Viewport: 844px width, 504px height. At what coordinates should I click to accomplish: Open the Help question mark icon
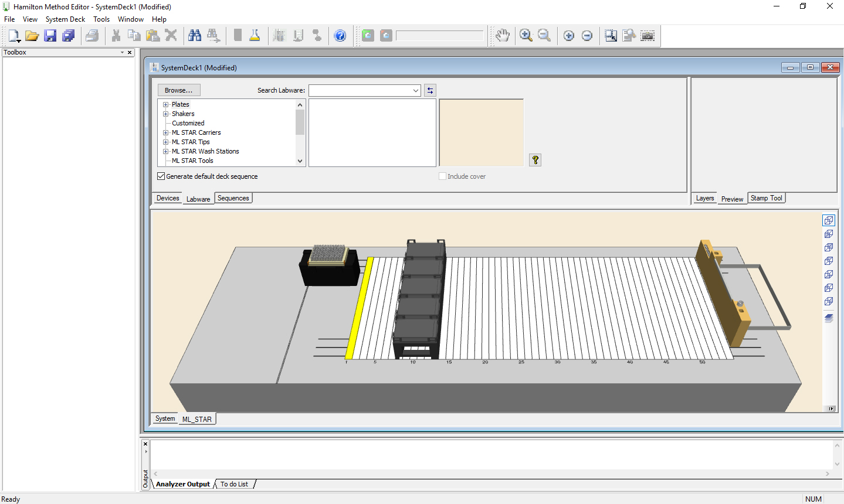(x=340, y=36)
